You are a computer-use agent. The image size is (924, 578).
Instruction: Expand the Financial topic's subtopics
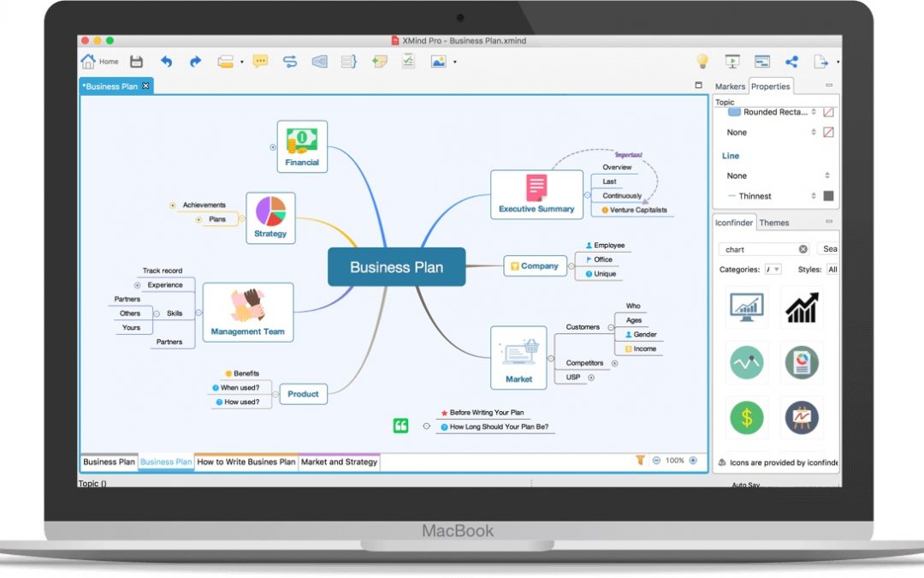click(273, 147)
